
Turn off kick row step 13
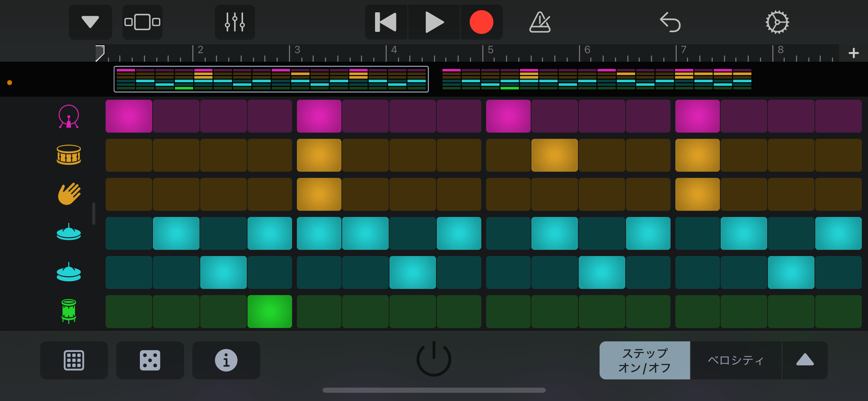click(697, 116)
